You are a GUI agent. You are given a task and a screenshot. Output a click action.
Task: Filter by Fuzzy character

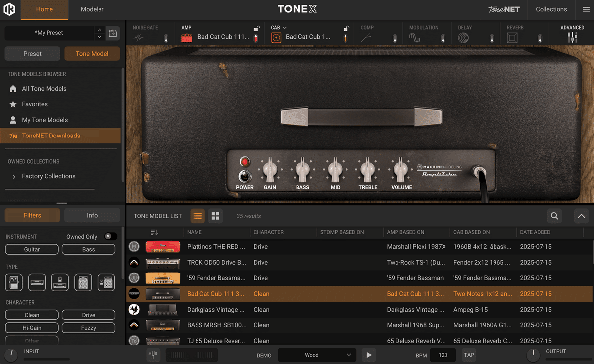tap(89, 328)
